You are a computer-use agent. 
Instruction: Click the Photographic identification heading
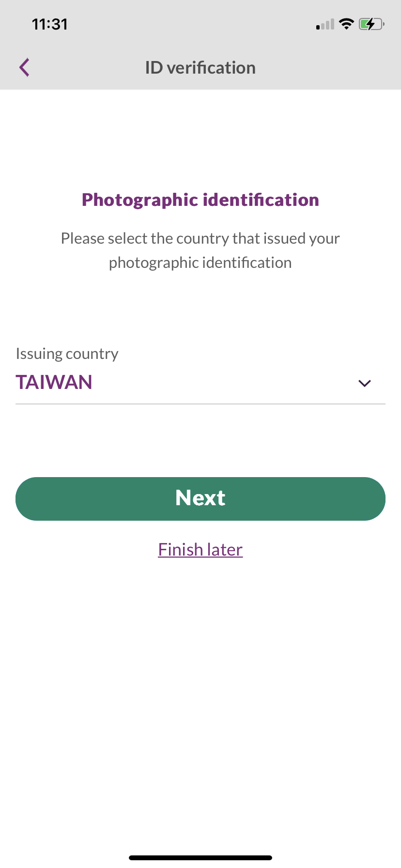(200, 200)
